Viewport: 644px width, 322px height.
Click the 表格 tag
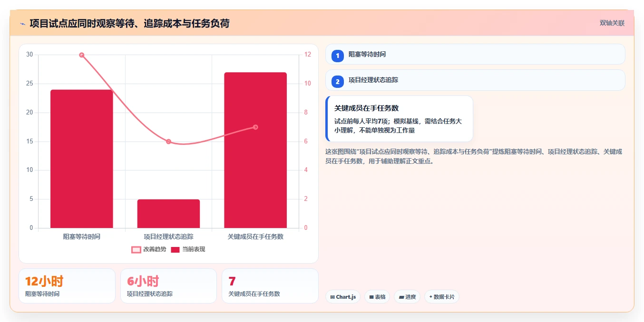coord(377,297)
